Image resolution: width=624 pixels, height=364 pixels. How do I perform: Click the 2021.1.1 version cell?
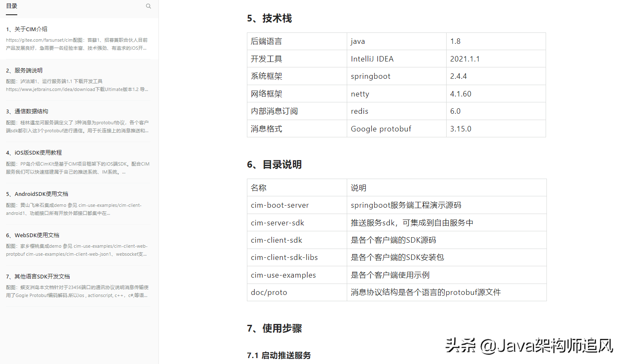[496, 59]
